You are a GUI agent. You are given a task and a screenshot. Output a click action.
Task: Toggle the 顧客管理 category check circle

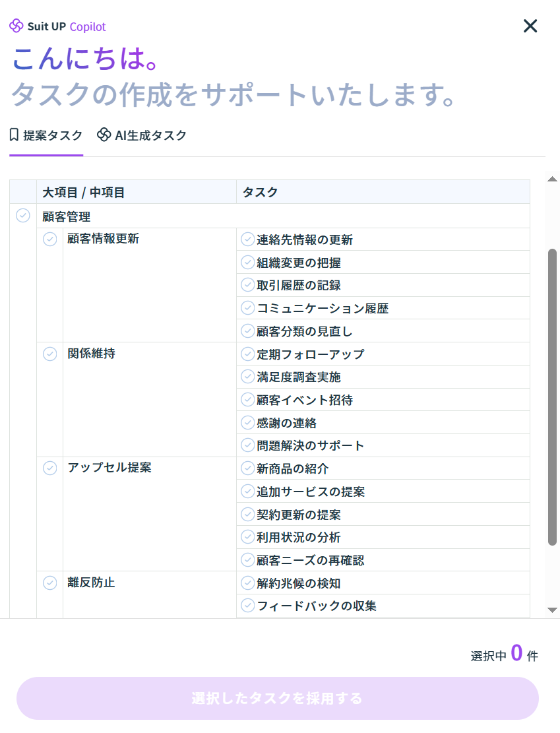click(x=23, y=215)
